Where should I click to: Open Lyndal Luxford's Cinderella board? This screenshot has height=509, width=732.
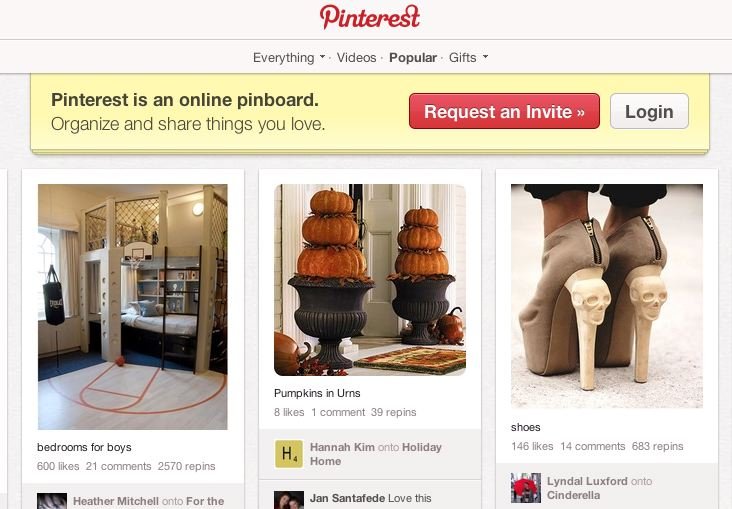[x=573, y=495]
